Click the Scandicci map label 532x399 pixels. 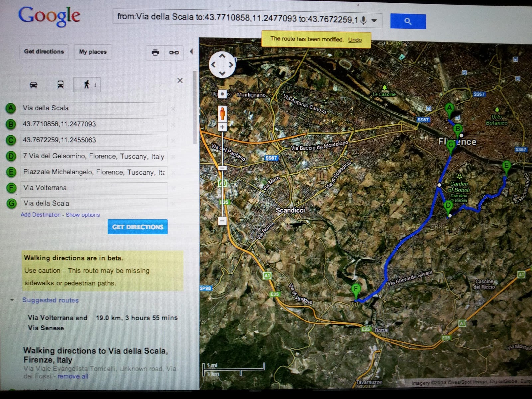(290, 210)
